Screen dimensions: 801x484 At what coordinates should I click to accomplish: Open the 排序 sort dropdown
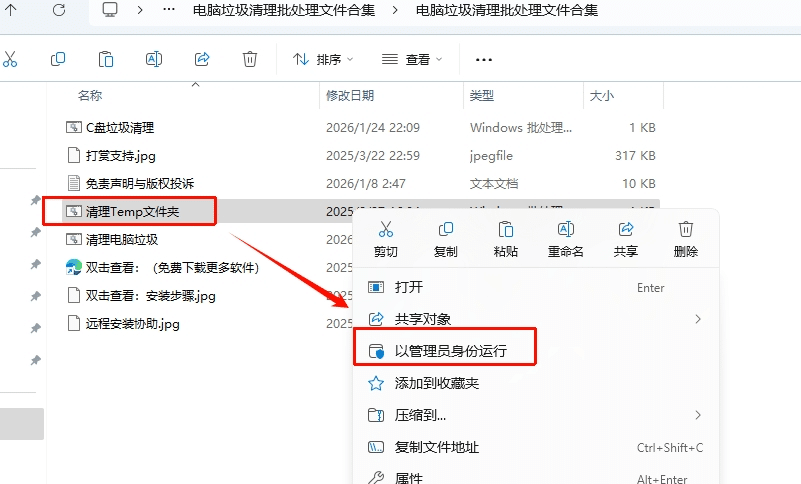(x=323, y=60)
